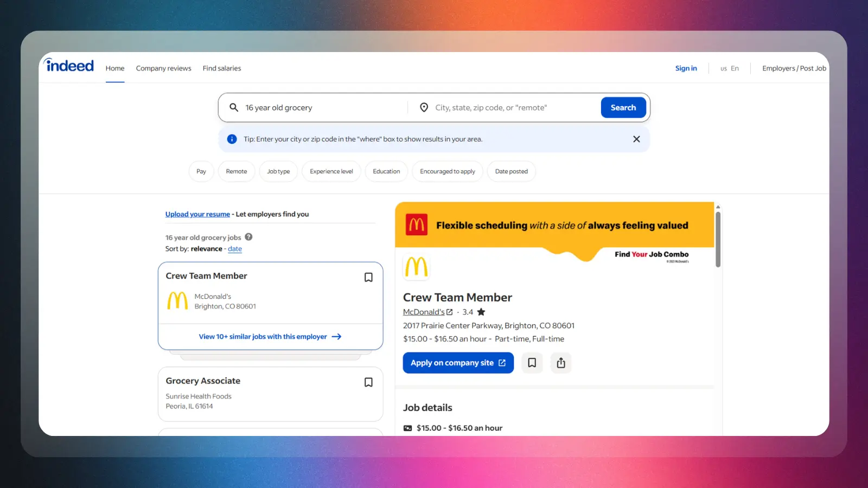This screenshot has height=488, width=868.
Task: Dismiss the location tip with X icon
Action: [636, 139]
